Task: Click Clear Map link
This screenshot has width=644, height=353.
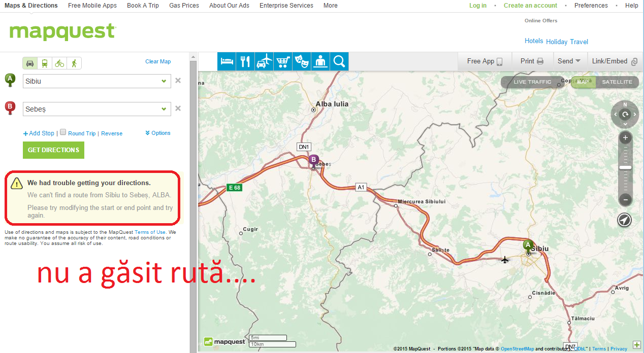Action: tap(158, 61)
